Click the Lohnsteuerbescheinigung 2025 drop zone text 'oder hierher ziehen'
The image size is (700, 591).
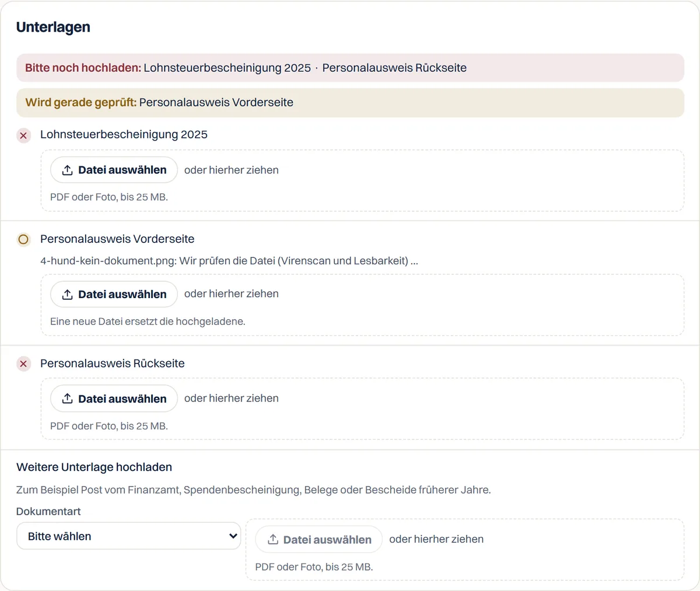pyautogui.click(x=232, y=170)
